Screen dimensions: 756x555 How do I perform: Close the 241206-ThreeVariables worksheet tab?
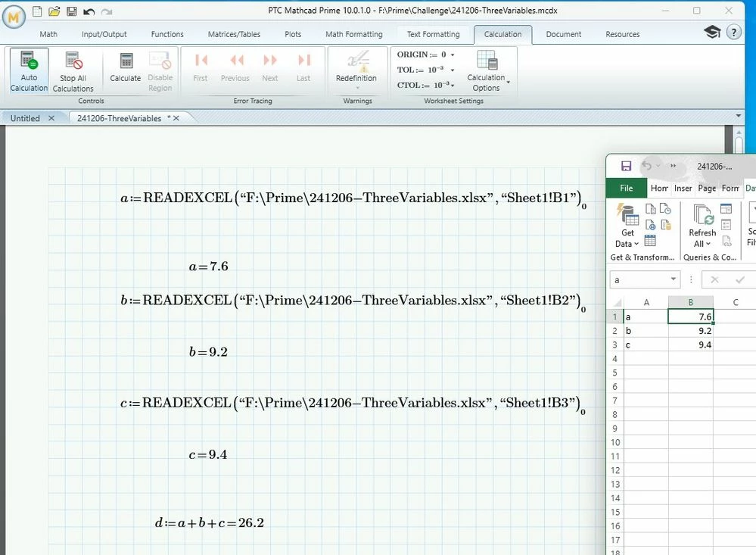(x=176, y=118)
